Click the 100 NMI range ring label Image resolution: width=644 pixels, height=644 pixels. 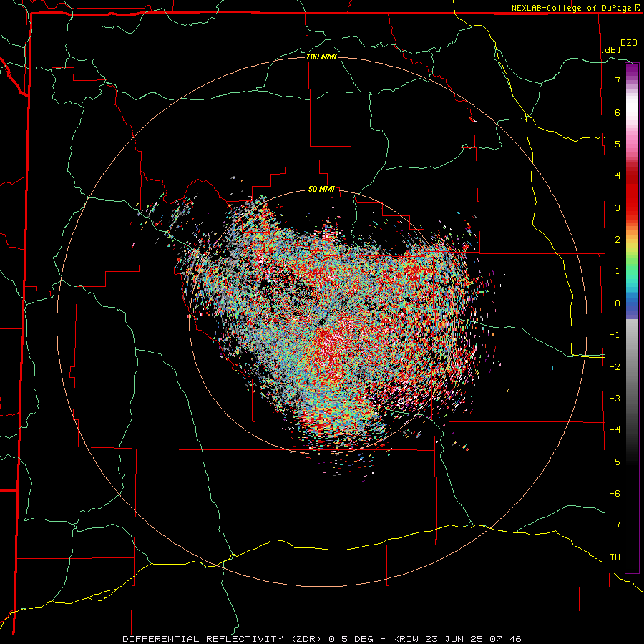(x=321, y=57)
